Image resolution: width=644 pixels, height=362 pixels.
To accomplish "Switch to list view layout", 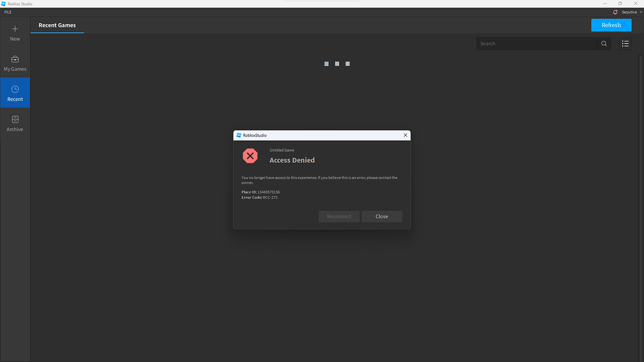I will [625, 43].
